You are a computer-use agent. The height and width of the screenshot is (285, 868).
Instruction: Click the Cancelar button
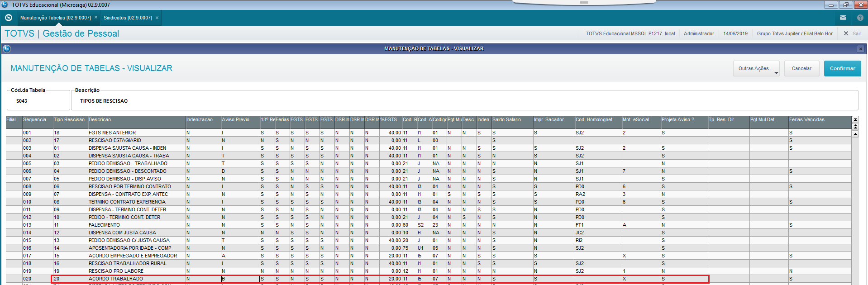pyautogui.click(x=801, y=68)
